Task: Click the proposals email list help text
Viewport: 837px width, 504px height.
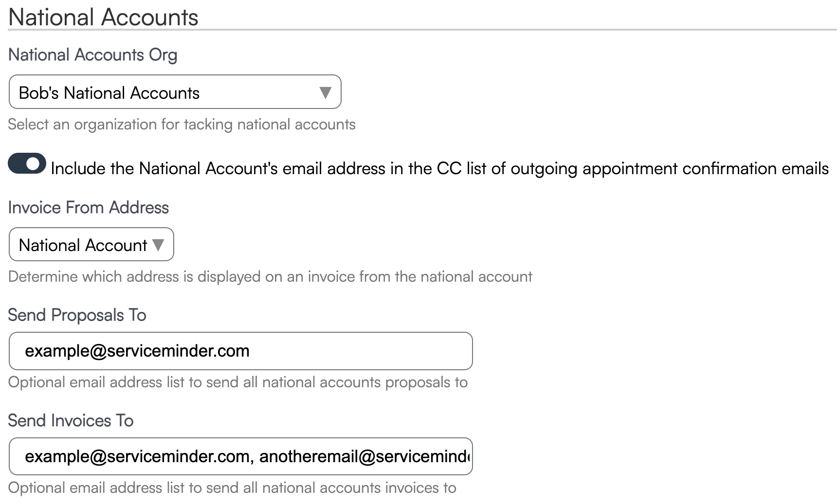Action: click(x=237, y=382)
